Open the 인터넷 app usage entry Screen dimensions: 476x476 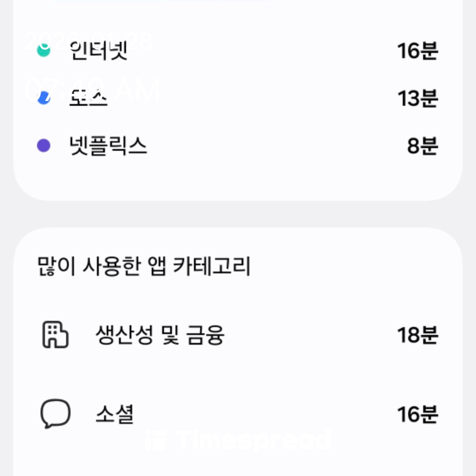(99, 51)
